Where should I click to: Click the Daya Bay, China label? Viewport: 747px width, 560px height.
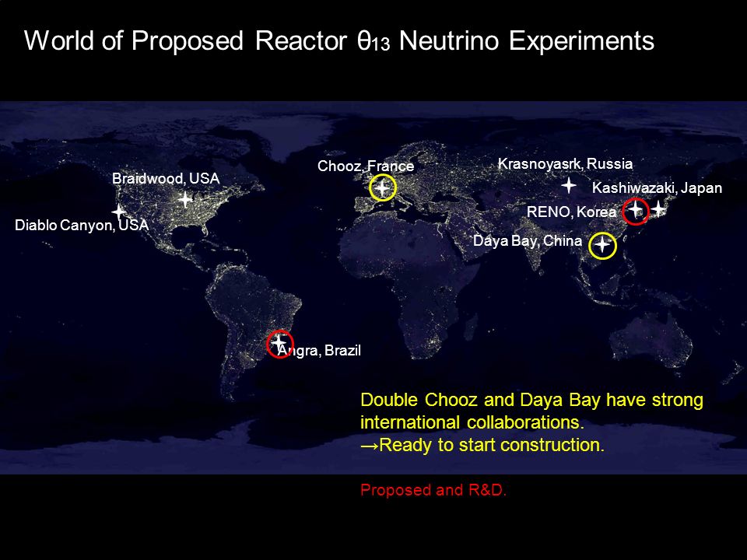click(528, 240)
